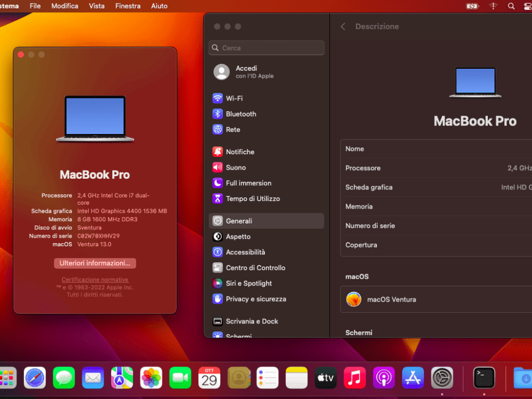Open Contacts from the Dock
The height and width of the screenshot is (399, 532).
click(238, 378)
